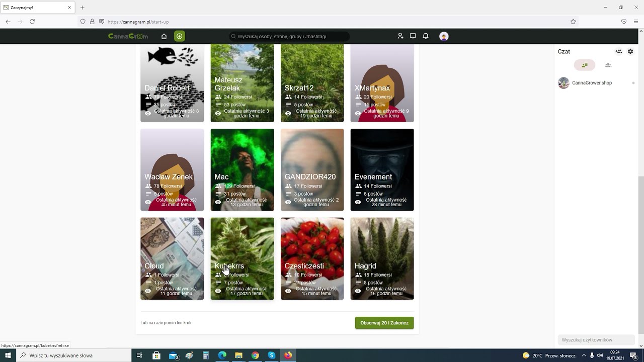Viewport: 644px width, 362px height.
Task: Select the GANDZIOR420 profile card
Action: 312,170
